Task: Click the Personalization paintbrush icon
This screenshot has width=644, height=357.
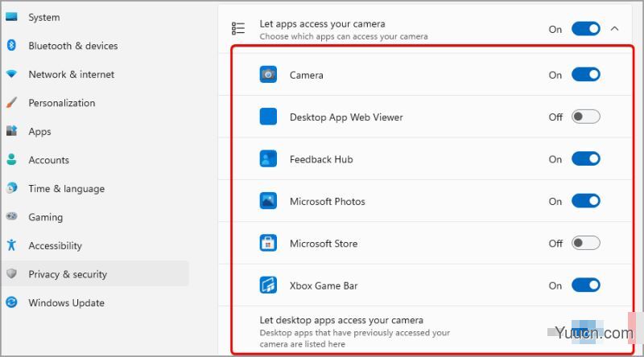Action: click(x=11, y=102)
